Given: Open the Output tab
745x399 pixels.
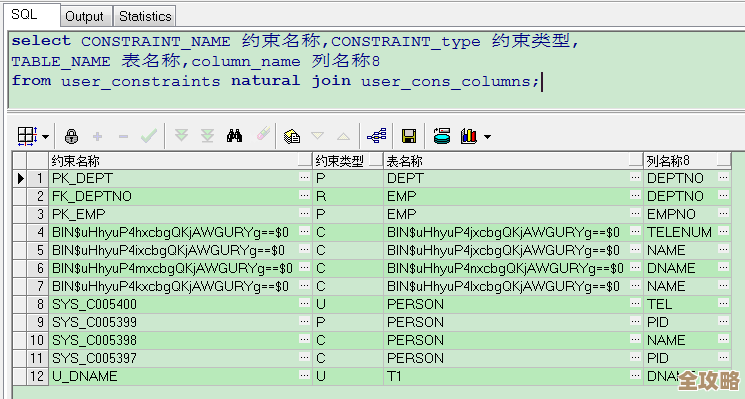Looking at the screenshot, I should click(86, 17).
